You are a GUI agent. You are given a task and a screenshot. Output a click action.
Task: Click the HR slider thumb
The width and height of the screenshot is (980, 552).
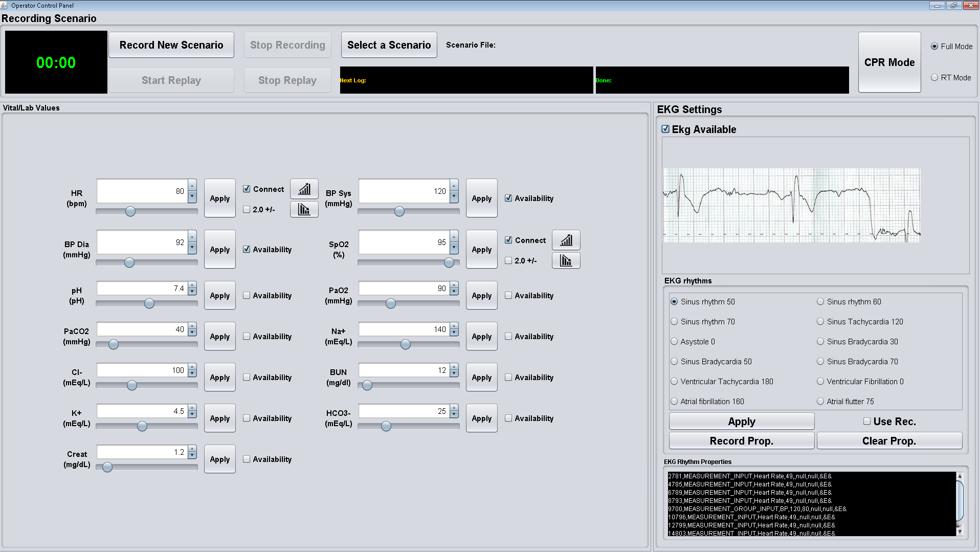[x=130, y=211]
